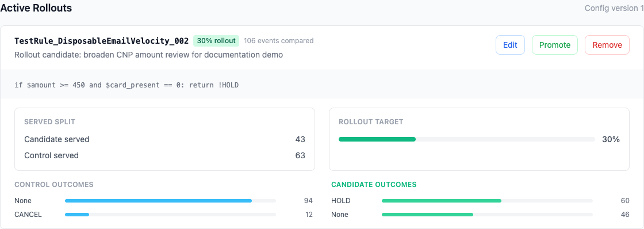The height and width of the screenshot is (229, 644).
Task: Click the Control Outcomes heading
Action: coord(54,185)
